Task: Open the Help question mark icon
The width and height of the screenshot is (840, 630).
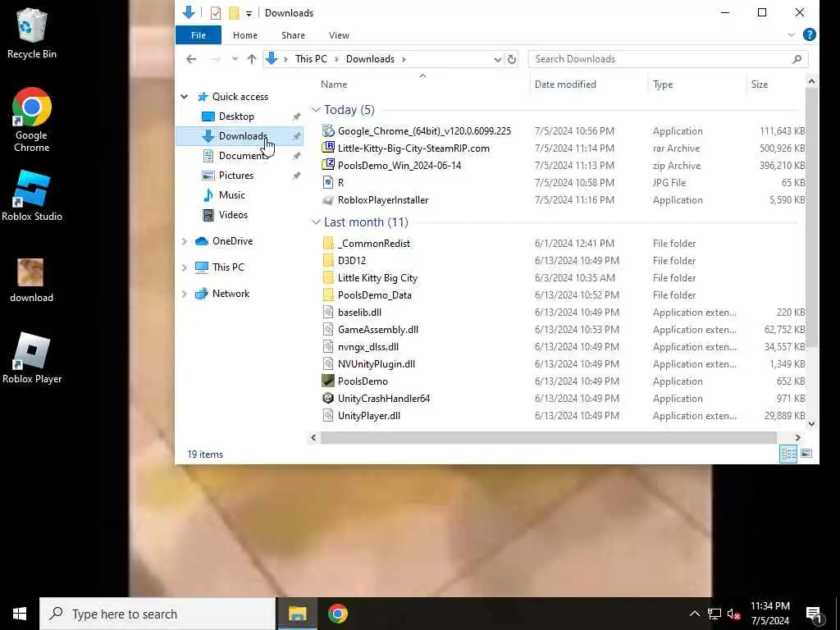Action: pos(809,34)
